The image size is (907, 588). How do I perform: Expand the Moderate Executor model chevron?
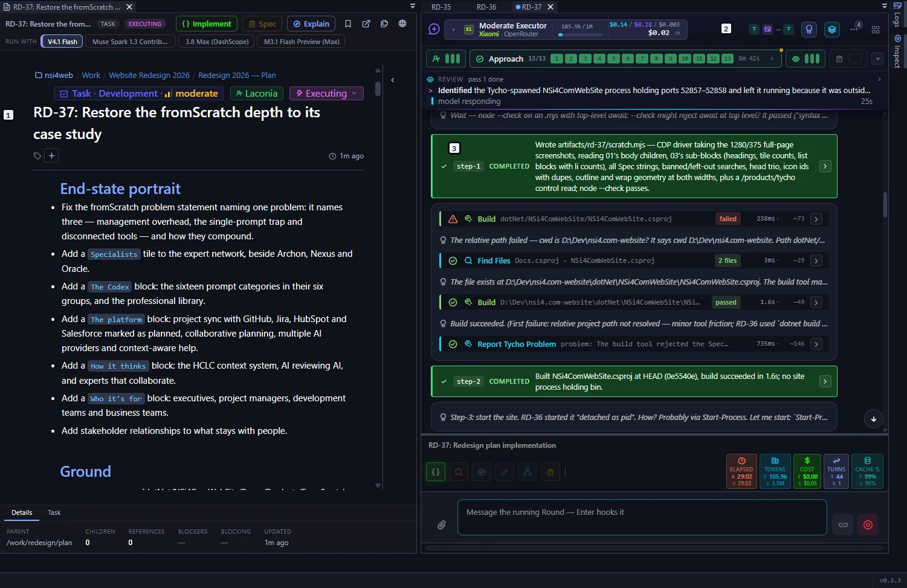pos(453,29)
